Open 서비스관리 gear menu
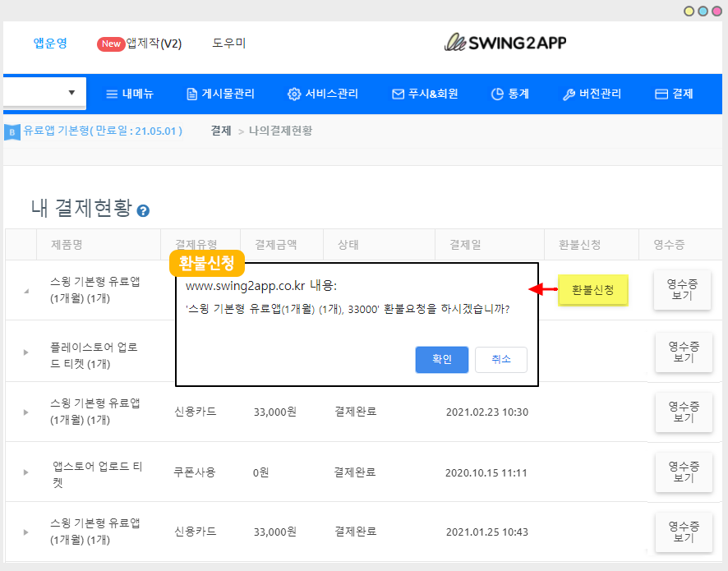The image size is (728, 571). point(322,94)
